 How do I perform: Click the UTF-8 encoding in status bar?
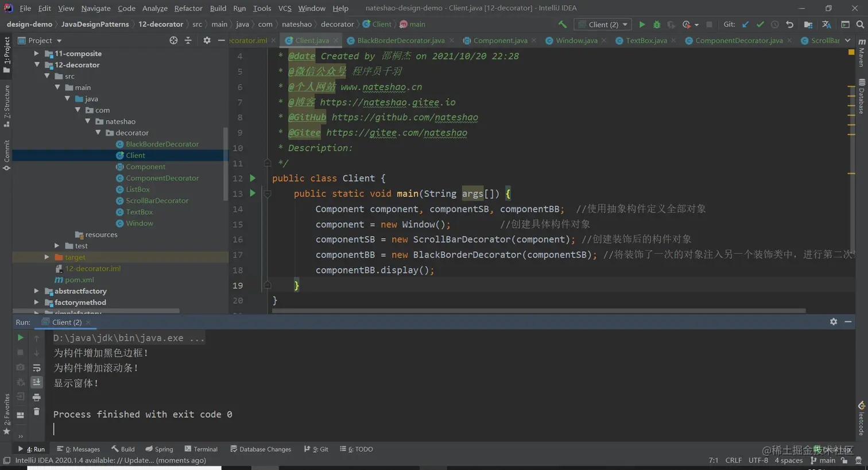[758, 460]
